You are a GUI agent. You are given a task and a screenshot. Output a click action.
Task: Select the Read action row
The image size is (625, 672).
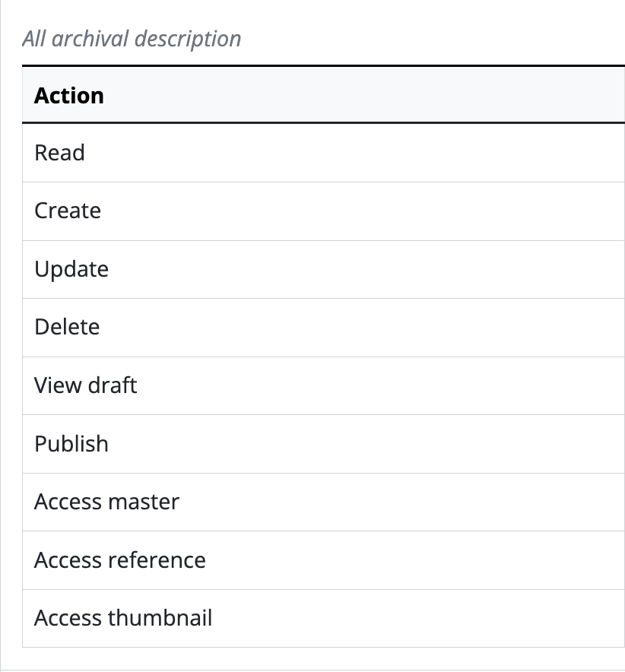point(59,154)
